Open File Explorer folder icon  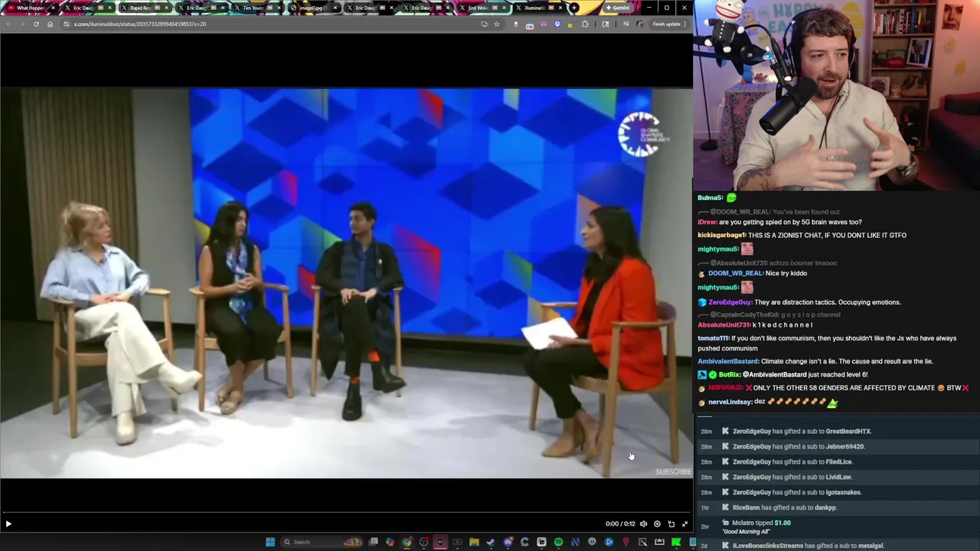(x=474, y=542)
